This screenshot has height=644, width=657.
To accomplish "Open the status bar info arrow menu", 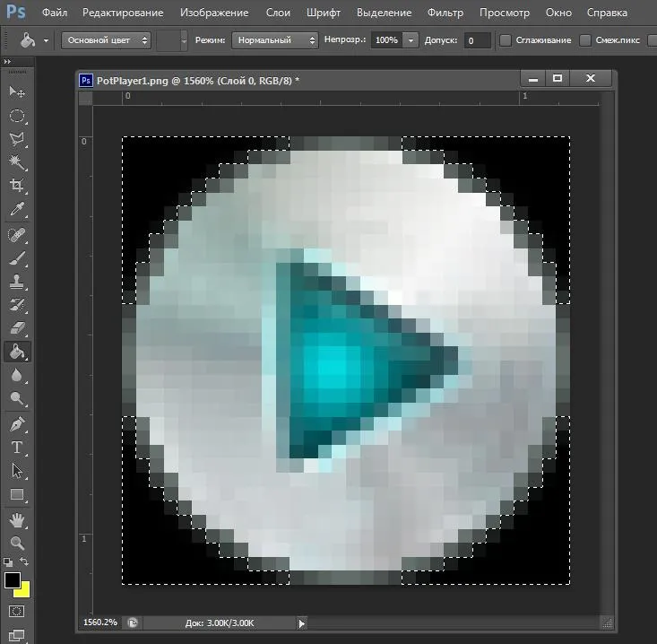I will click(302, 623).
